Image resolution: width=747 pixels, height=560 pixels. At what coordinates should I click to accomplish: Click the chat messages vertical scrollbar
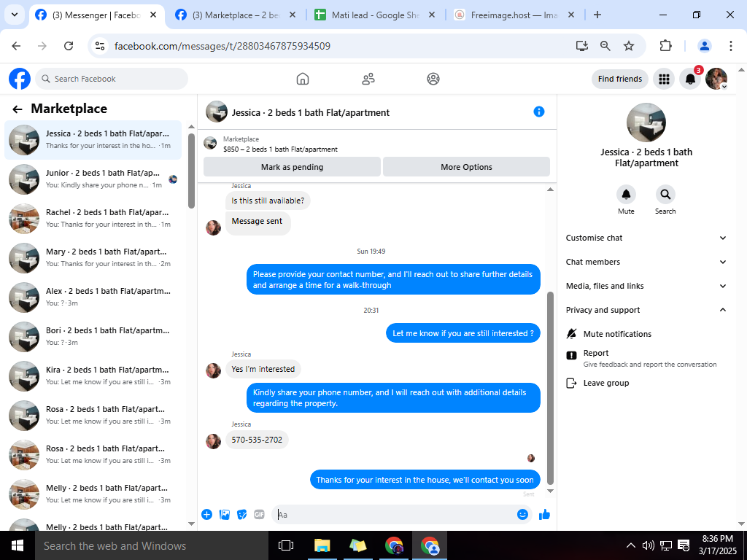point(550,387)
